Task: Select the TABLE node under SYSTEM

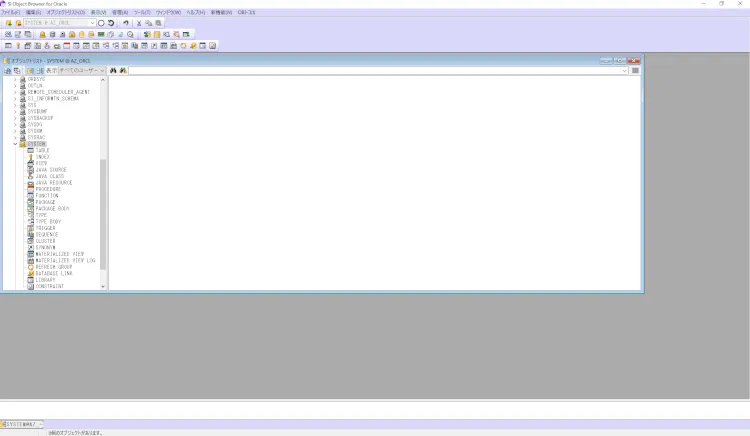Action: 42,150
